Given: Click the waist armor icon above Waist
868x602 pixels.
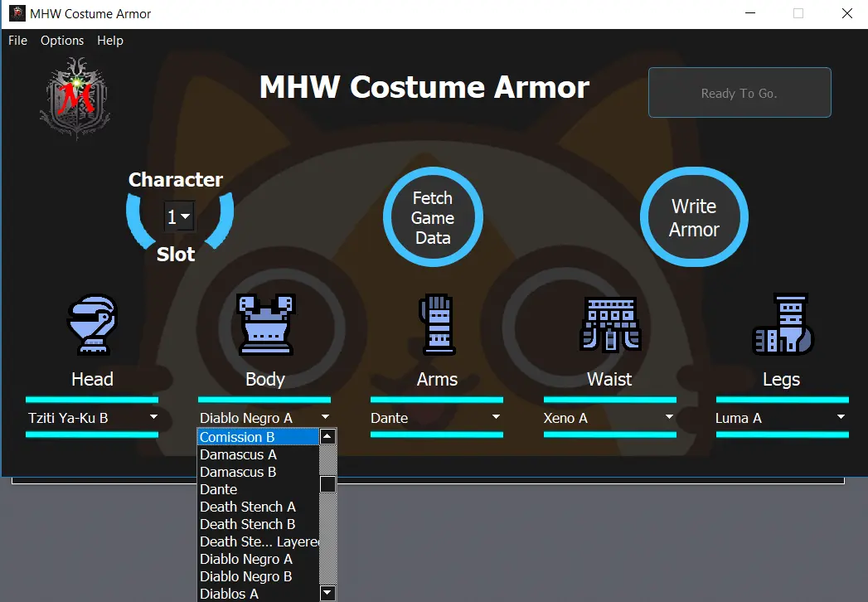Looking at the screenshot, I should 609,324.
